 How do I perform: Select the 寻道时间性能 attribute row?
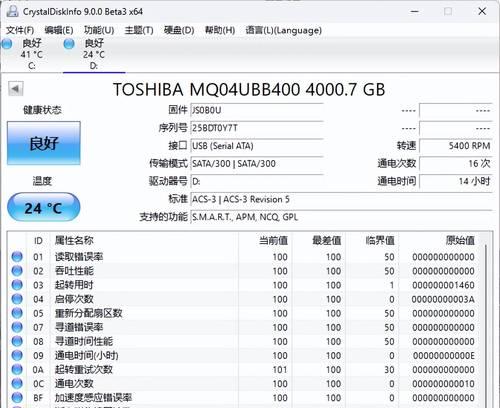coord(243,341)
